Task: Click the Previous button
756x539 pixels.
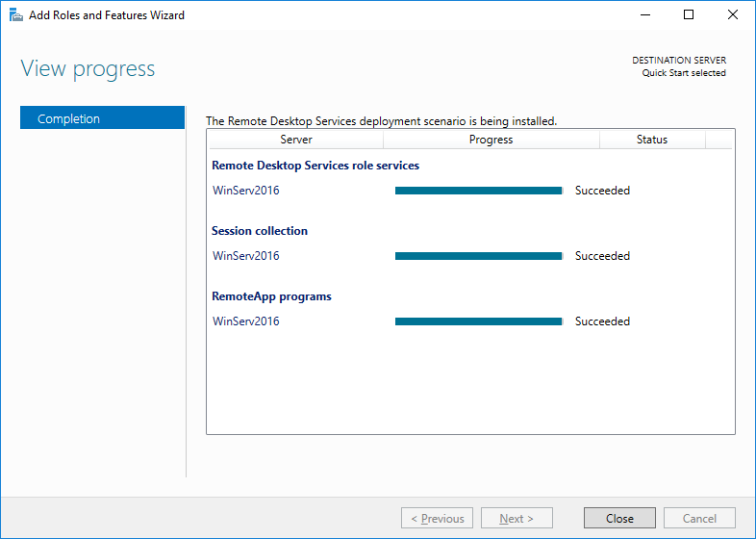Action: pos(437,518)
